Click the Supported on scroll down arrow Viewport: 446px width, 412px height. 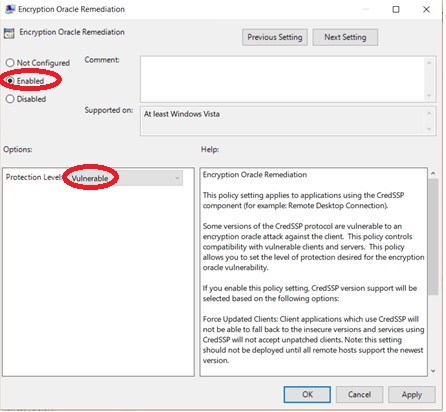point(429,129)
